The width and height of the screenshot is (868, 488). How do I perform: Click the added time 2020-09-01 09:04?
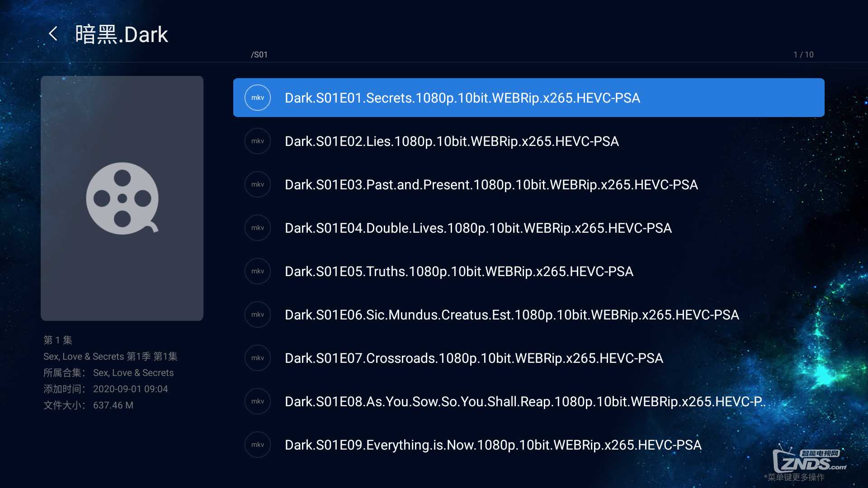click(130, 389)
